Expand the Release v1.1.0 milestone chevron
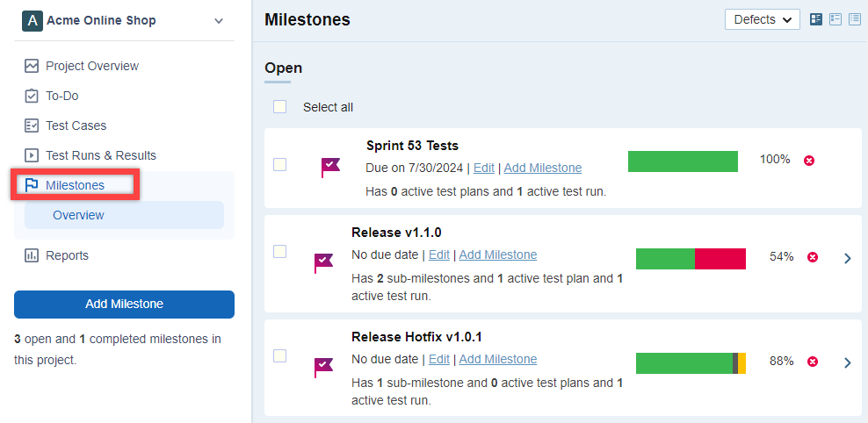The height and width of the screenshot is (423, 868). [848, 258]
